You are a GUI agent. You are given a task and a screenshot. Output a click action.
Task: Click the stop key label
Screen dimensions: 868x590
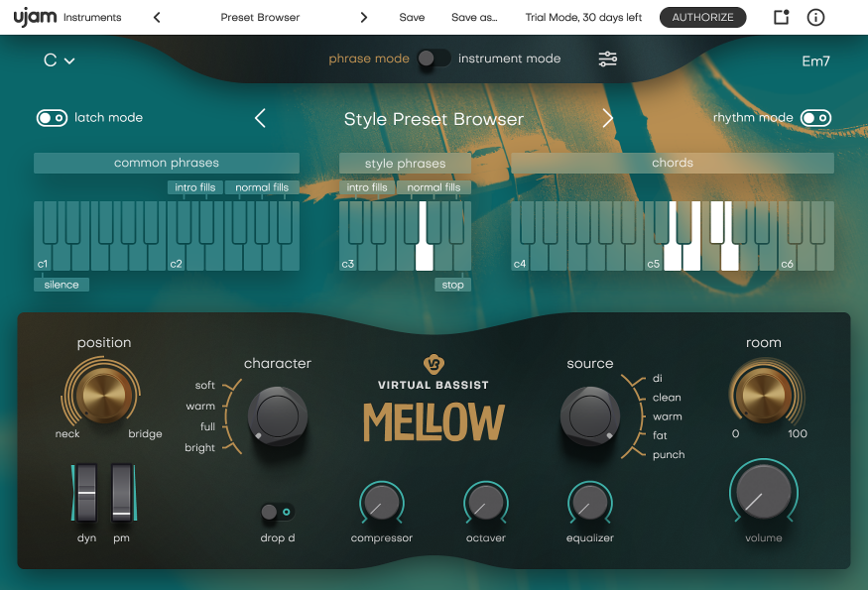[452, 285]
